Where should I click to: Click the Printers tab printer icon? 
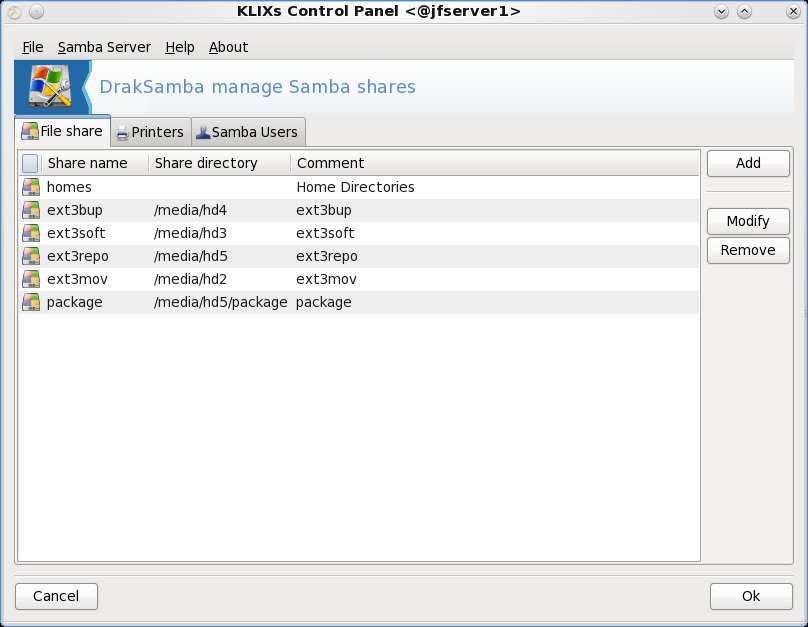click(122, 133)
